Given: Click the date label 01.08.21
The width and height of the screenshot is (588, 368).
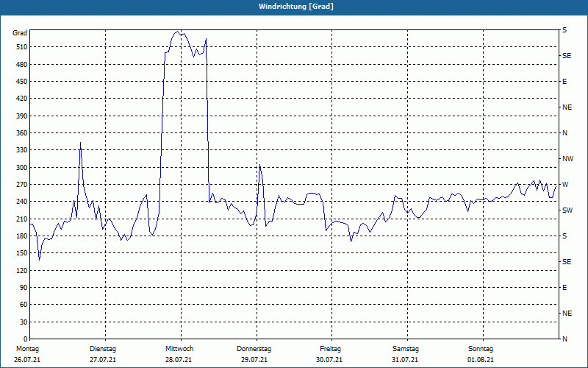Looking at the screenshot, I should coord(481,360).
